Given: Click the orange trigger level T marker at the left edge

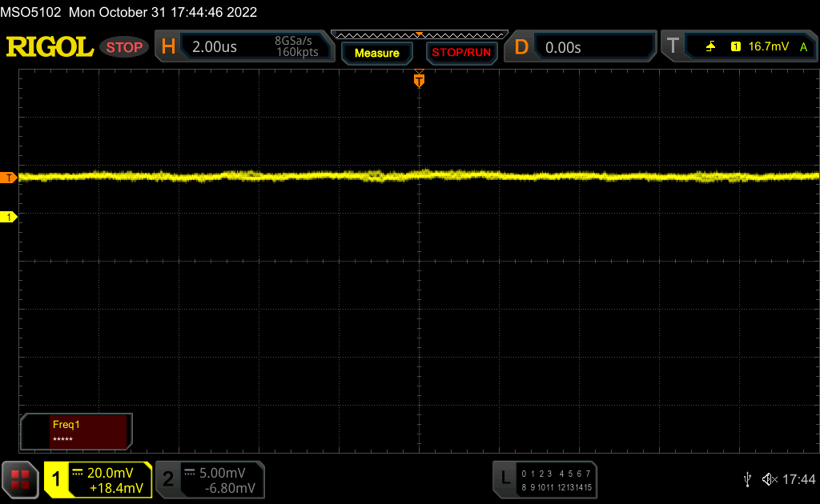Looking at the screenshot, I should click(x=8, y=178).
